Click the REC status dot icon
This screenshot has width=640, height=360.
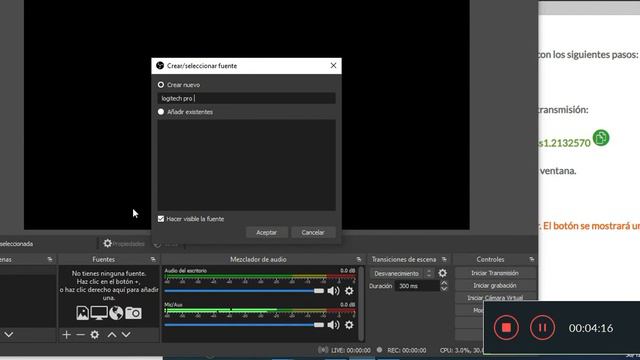[x=380, y=350]
